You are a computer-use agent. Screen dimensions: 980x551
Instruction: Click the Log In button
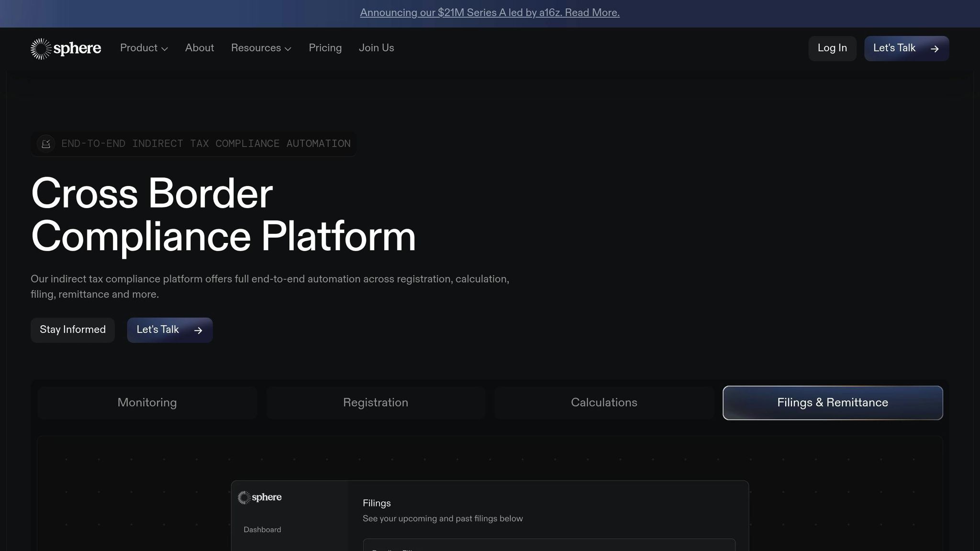832,48
